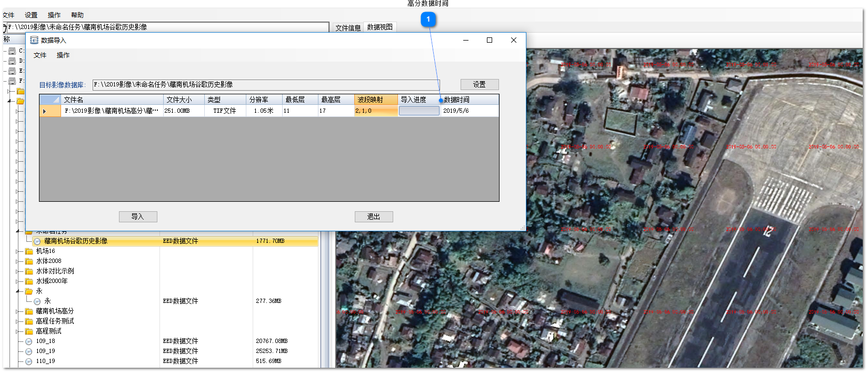The image size is (868, 373).
Task: Switch to the 文件信息 tab
Action: (348, 27)
